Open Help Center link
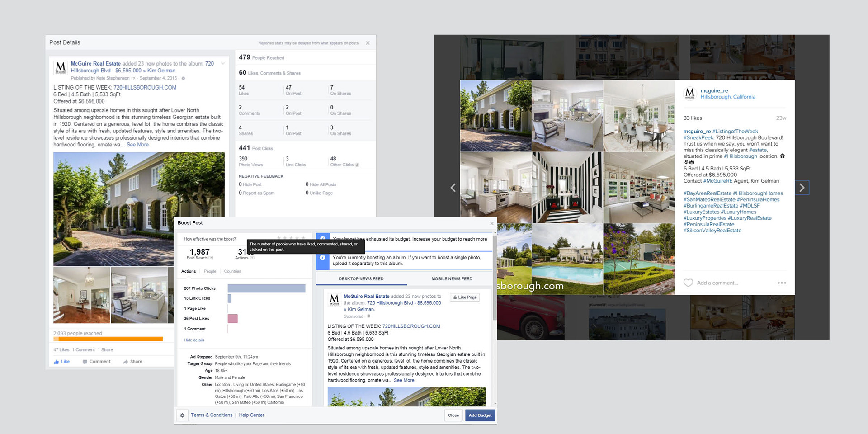868x434 pixels. pyautogui.click(x=252, y=415)
